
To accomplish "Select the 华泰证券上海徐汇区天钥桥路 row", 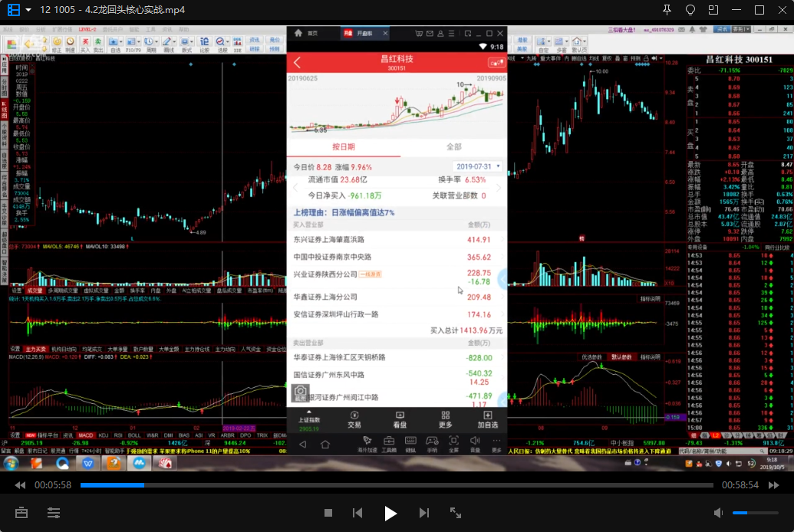I will point(397,357).
